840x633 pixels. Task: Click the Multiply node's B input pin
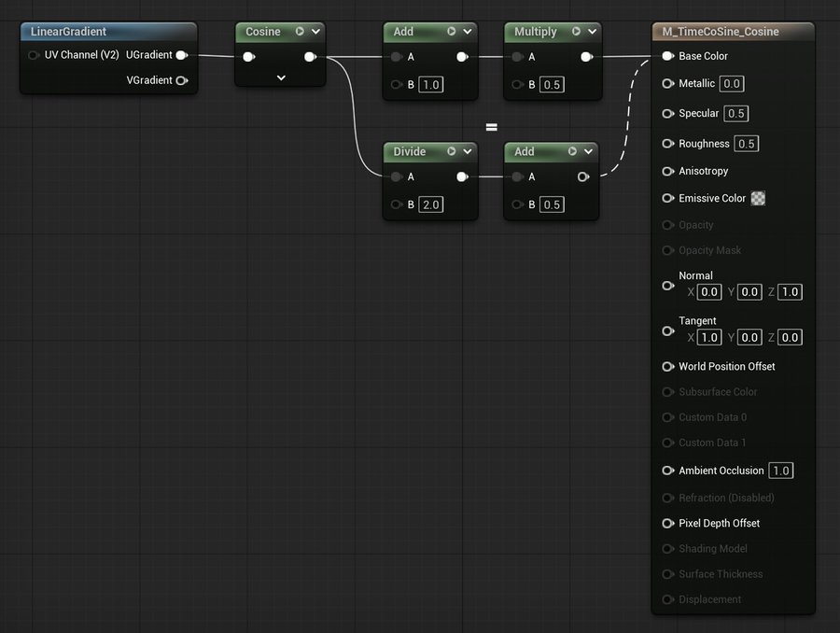click(x=517, y=85)
